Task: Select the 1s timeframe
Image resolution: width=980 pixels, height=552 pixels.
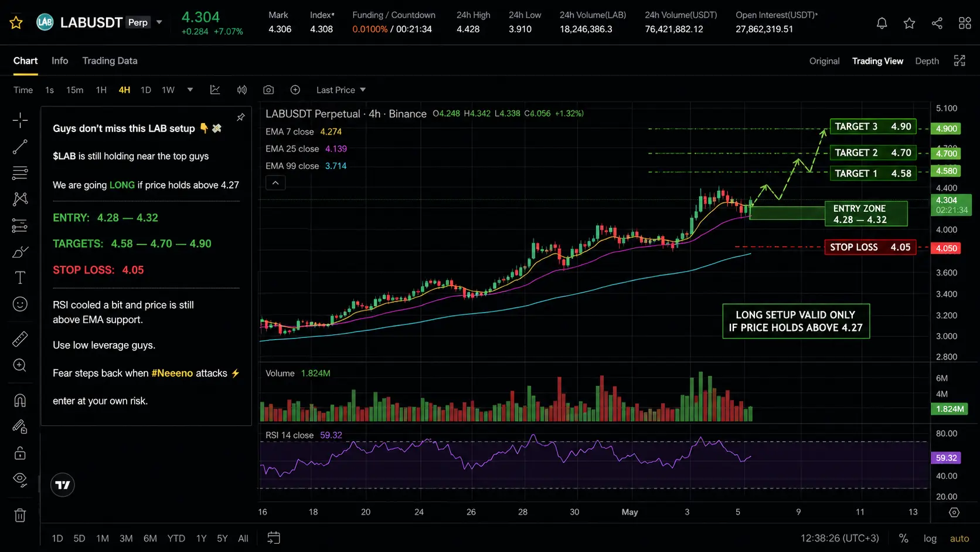Action: click(49, 90)
